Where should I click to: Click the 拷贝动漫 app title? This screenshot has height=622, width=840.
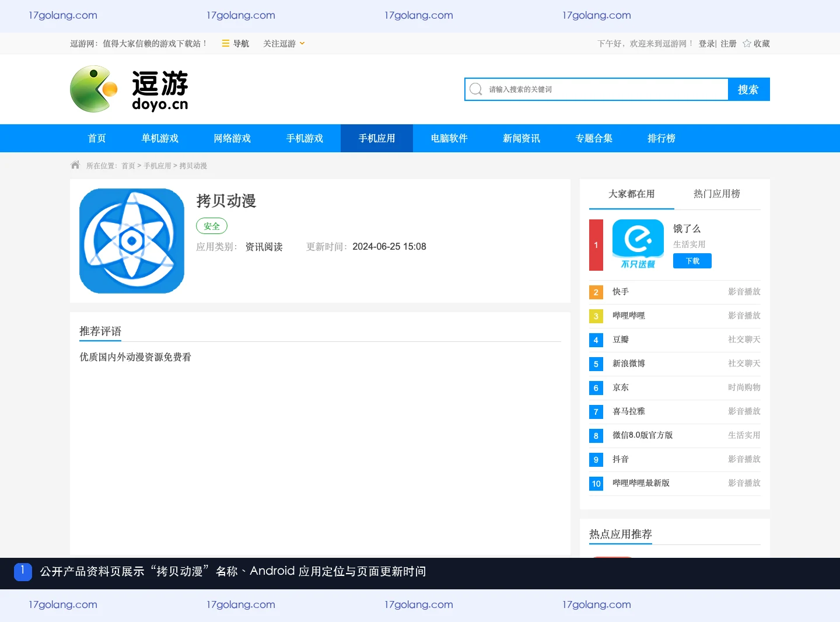[x=226, y=201]
